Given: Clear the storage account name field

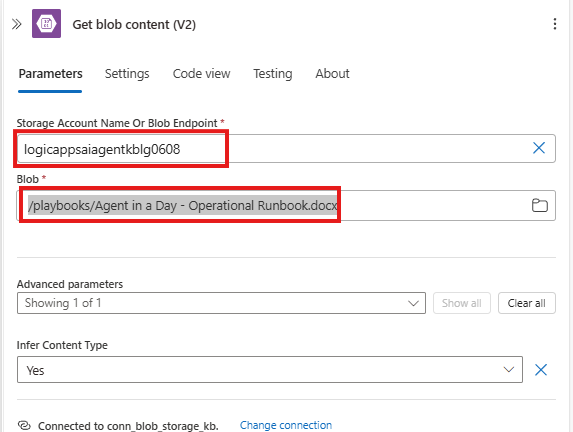Looking at the screenshot, I should point(539,148).
